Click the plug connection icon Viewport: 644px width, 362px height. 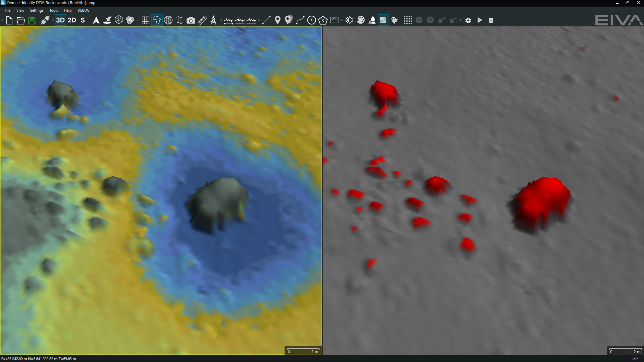45,20
